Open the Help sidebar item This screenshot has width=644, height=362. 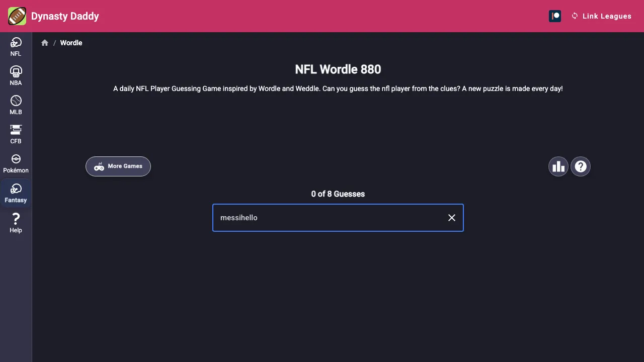click(16, 223)
